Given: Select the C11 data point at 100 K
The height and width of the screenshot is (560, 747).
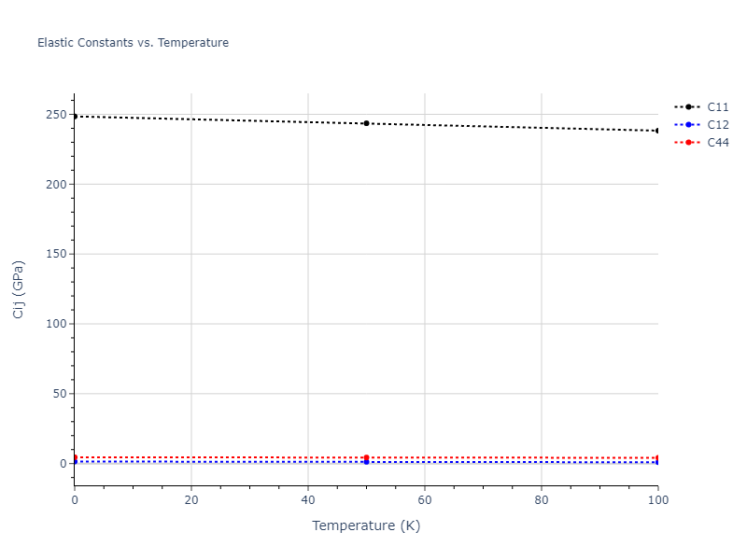Looking at the screenshot, I should [x=657, y=131].
